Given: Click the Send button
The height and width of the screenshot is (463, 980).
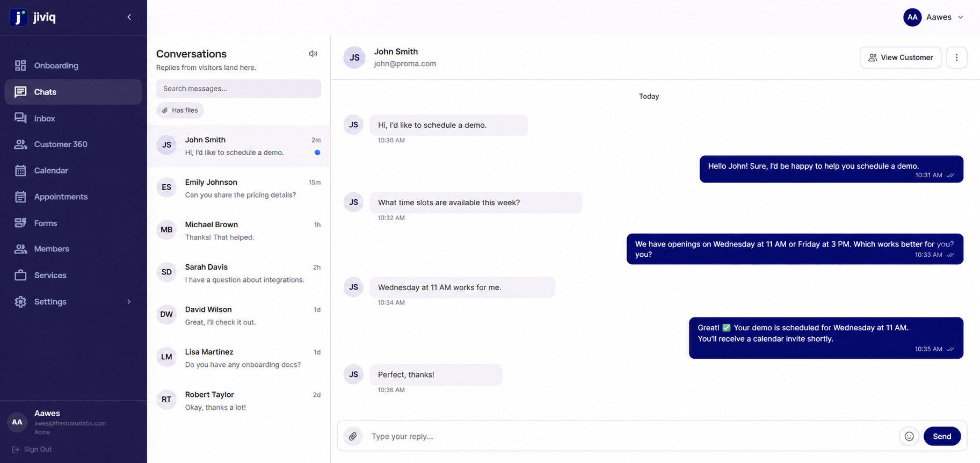Looking at the screenshot, I should (x=942, y=436).
